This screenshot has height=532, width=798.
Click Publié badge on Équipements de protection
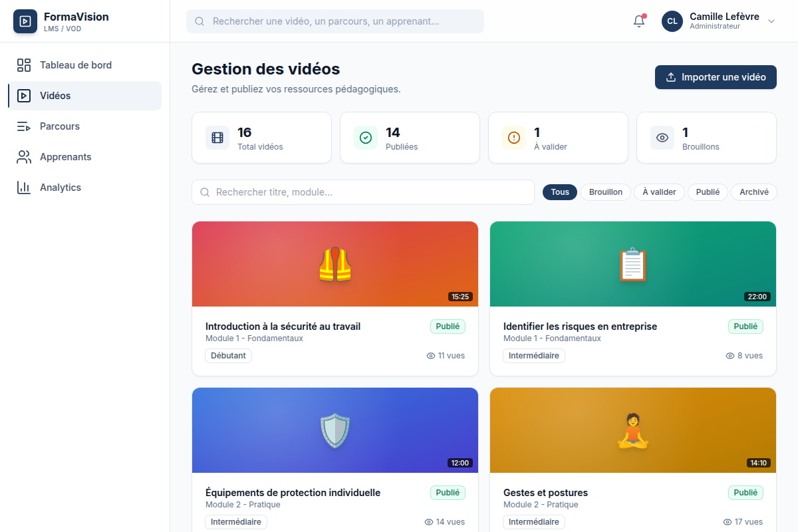click(448, 493)
